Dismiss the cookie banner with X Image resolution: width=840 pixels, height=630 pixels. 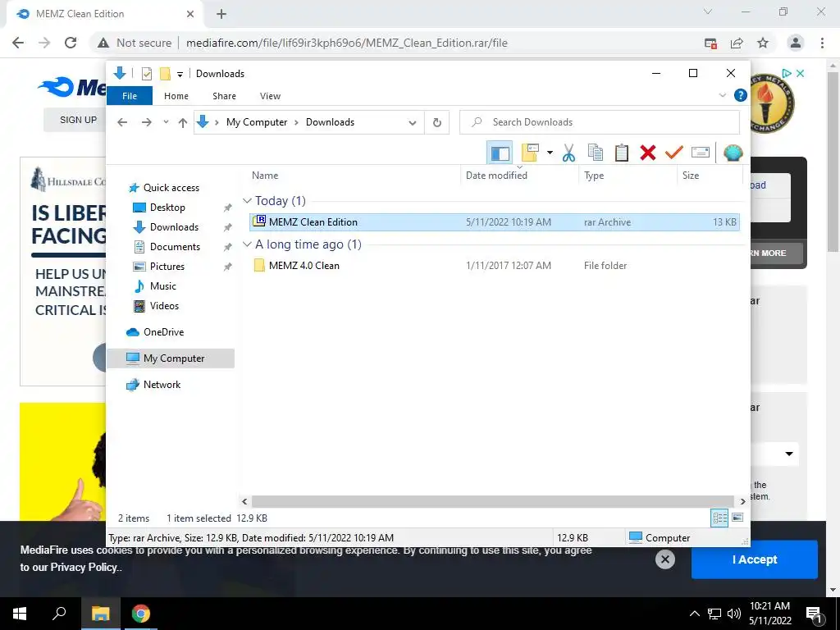664,559
